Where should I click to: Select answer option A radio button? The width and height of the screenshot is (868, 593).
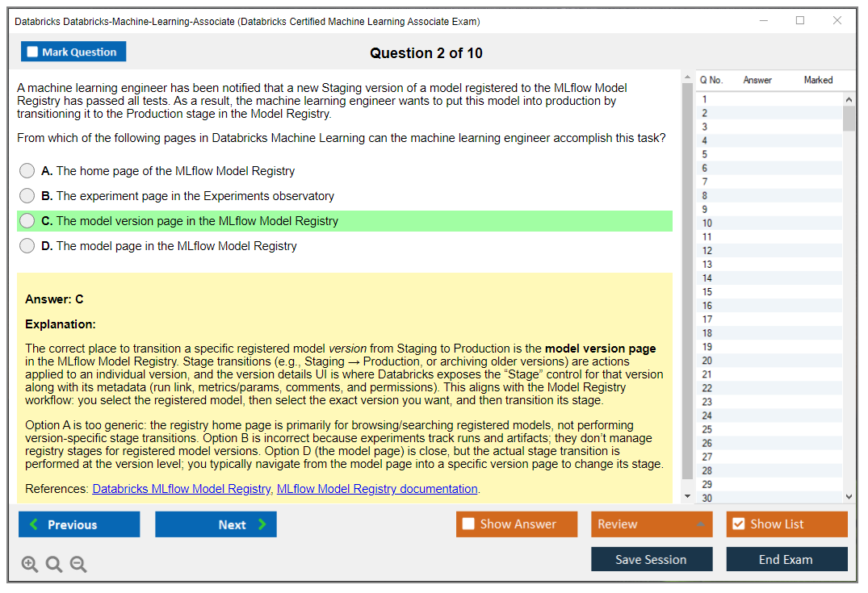click(27, 170)
